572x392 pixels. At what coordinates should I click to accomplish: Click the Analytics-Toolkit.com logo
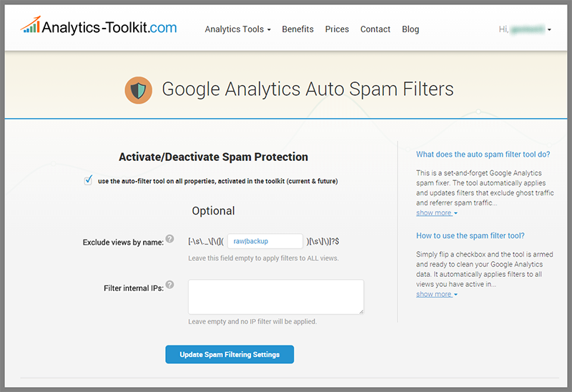tap(99, 26)
